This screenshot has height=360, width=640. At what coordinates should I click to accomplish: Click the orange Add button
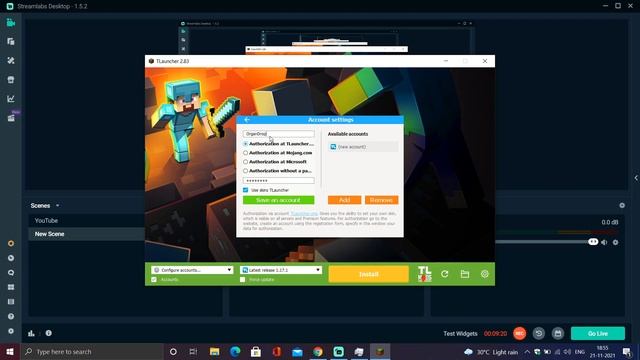(x=344, y=200)
